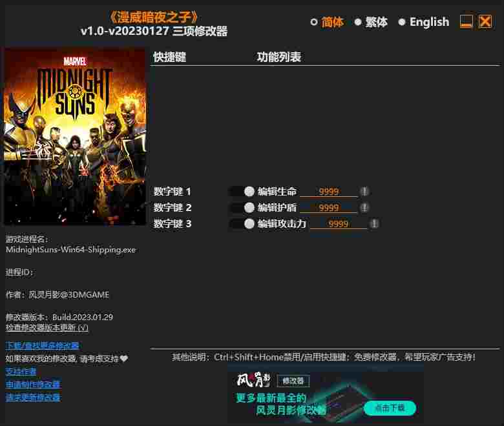
Task: Toggle the 编辑攻击力 switch
Action: 242,224
